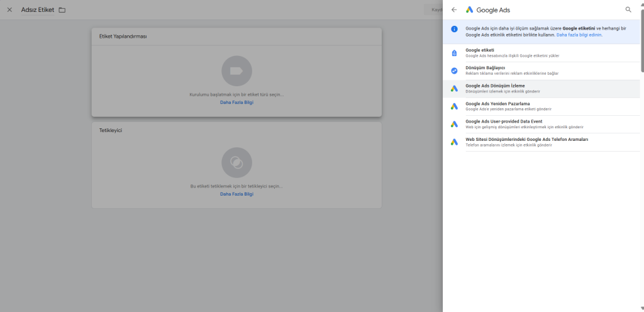Select the Google etiketi icon
644x312 pixels.
tap(454, 53)
